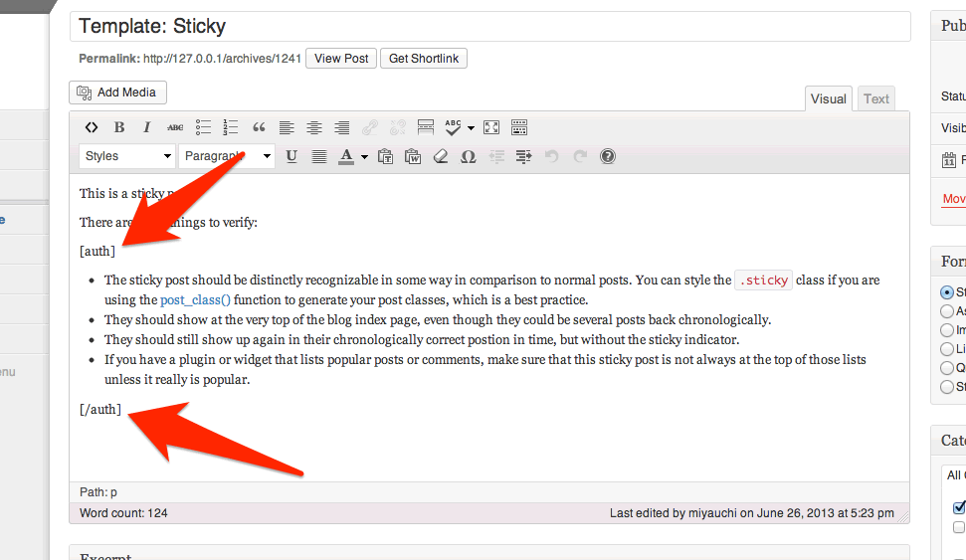The image size is (966, 560).
Task: Run the ABC spellchecker
Action: 453,127
